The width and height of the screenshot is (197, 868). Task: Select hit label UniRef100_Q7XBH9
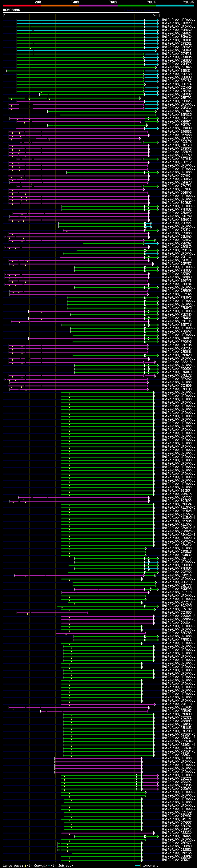pos(177,128)
